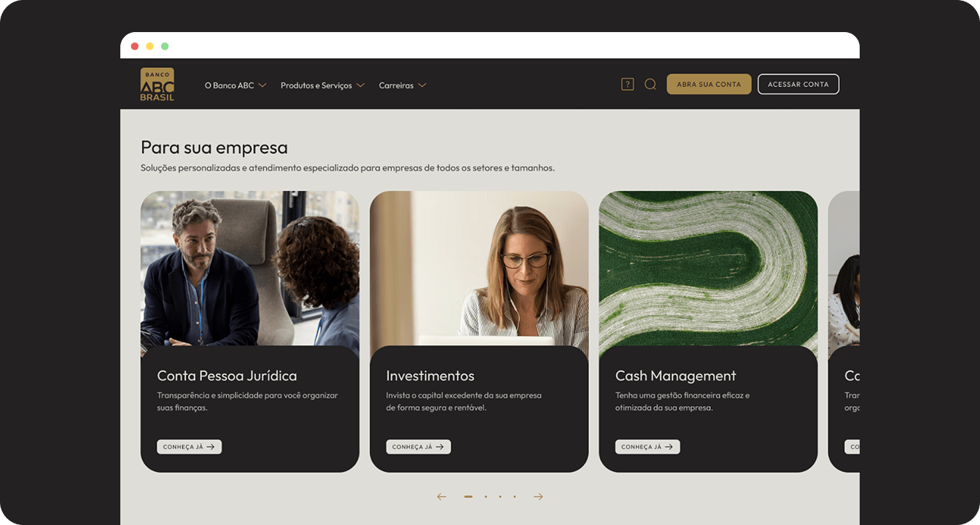Expand the Carreiras dropdown

point(402,85)
